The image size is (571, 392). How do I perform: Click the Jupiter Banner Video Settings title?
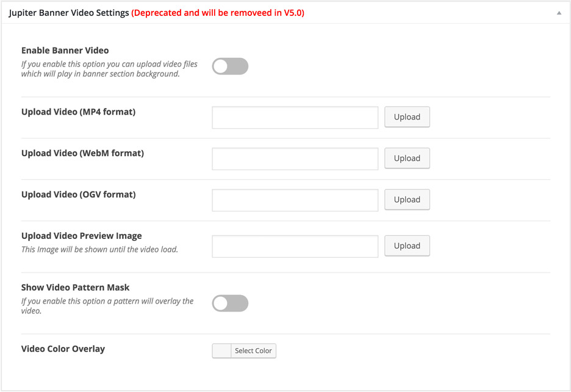(69, 13)
